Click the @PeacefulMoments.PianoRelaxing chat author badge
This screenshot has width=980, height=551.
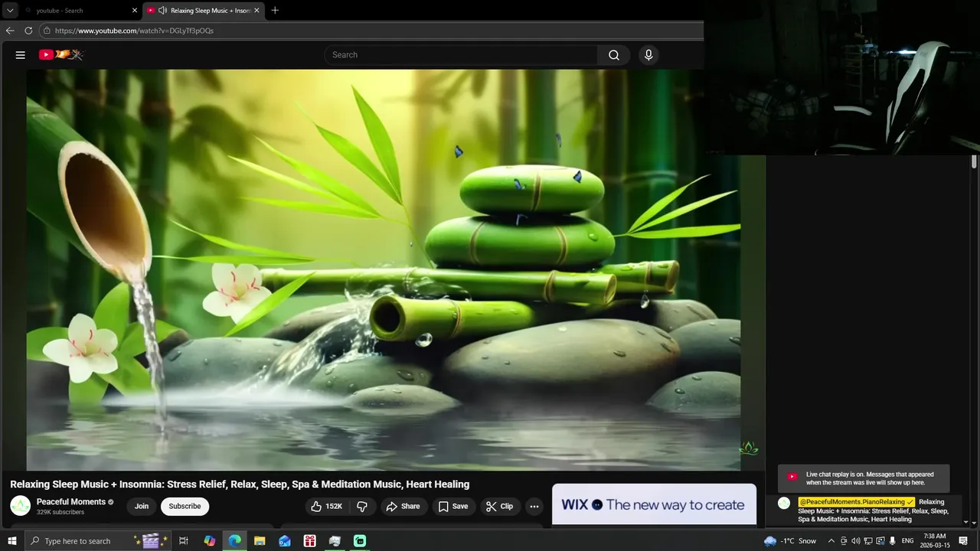click(856, 502)
